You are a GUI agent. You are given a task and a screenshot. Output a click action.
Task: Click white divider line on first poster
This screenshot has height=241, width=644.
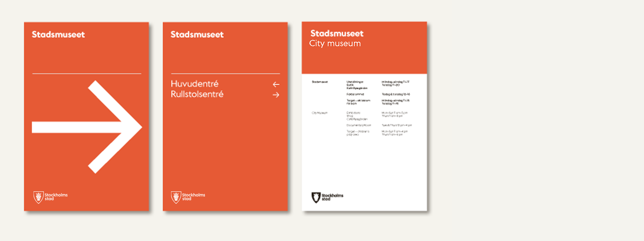(87, 74)
